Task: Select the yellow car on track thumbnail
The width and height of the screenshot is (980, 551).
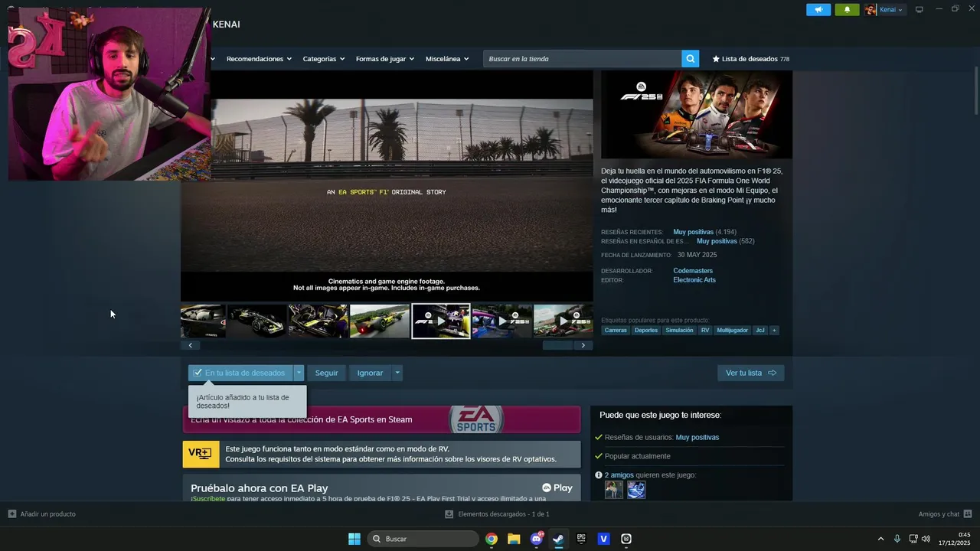Action: [x=380, y=321]
